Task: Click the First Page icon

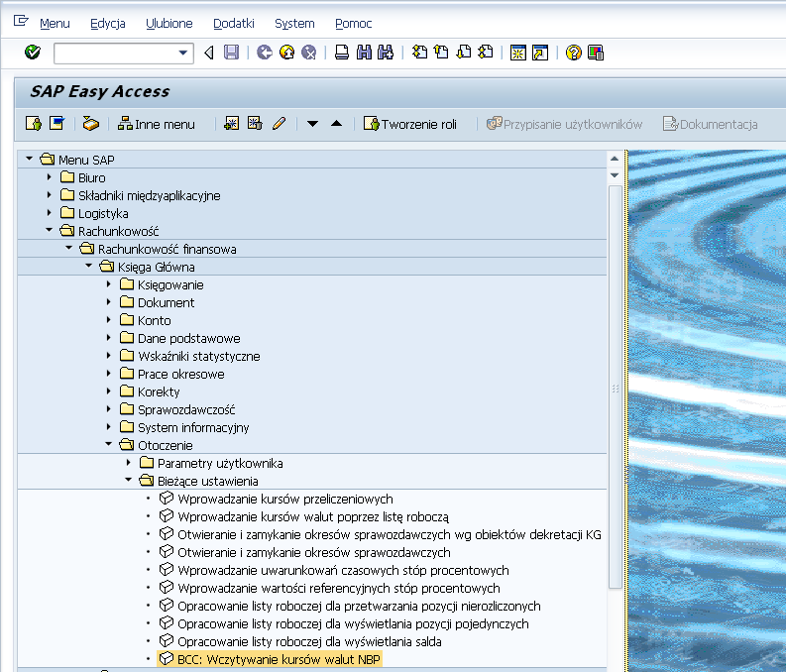Action: tap(419, 53)
